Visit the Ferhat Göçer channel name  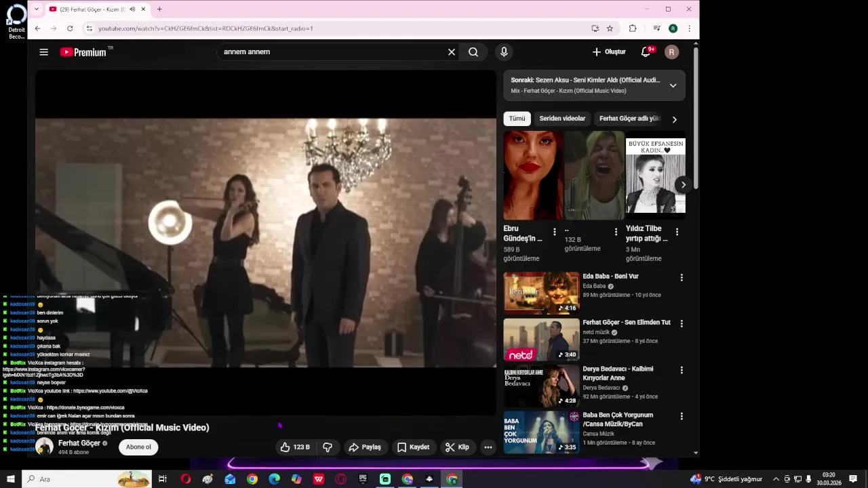(79, 443)
